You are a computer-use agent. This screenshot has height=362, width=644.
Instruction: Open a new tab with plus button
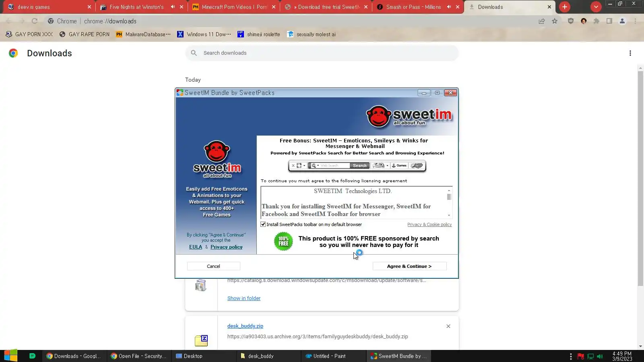565,7
